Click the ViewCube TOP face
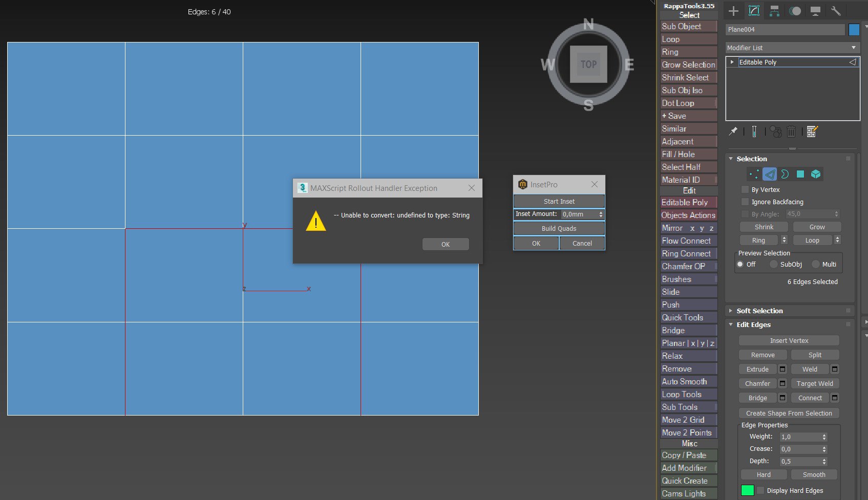 [x=588, y=64]
